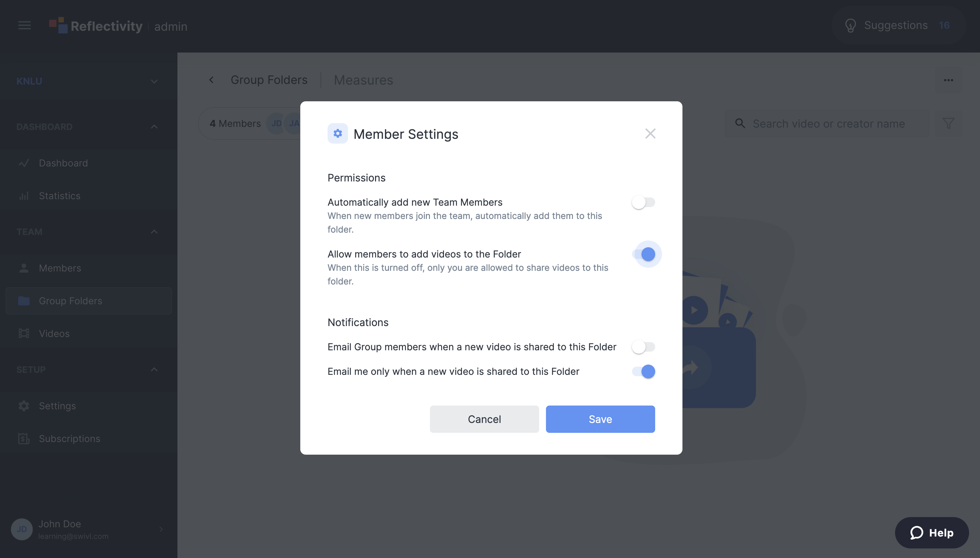Click the Group Folders folder icon
Image resolution: width=980 pixels, height=558 pixels.
(x=24, y=300)
